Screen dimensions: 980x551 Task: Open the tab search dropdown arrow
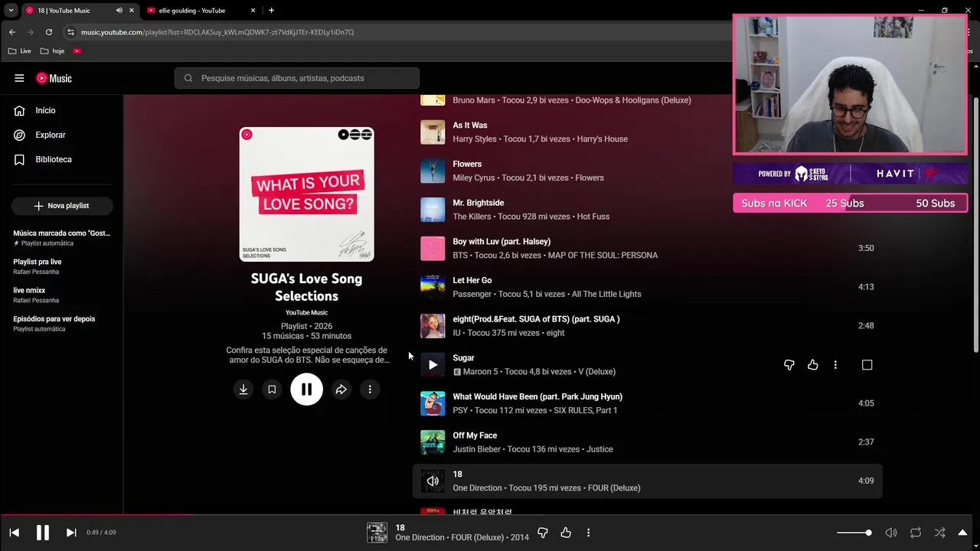[x=11, y=11]
